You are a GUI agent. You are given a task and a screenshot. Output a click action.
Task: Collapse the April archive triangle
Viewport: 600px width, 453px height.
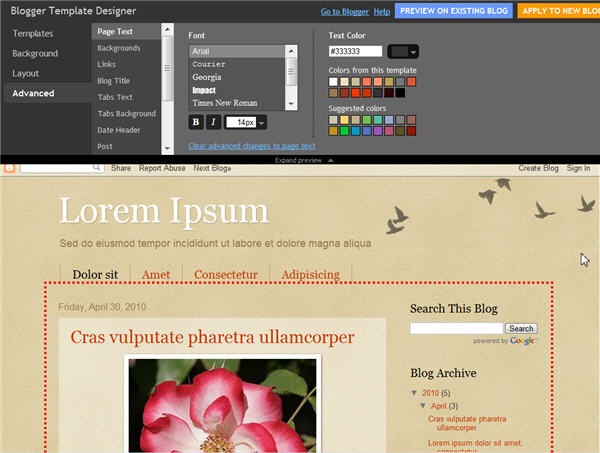click(423, 406)
